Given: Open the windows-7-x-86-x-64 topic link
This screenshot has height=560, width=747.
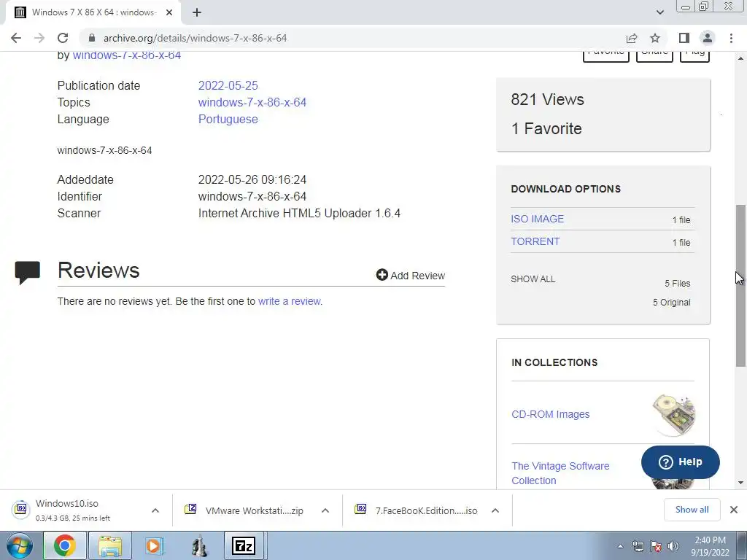Looking at the screenshot, I should pos(252,102).
